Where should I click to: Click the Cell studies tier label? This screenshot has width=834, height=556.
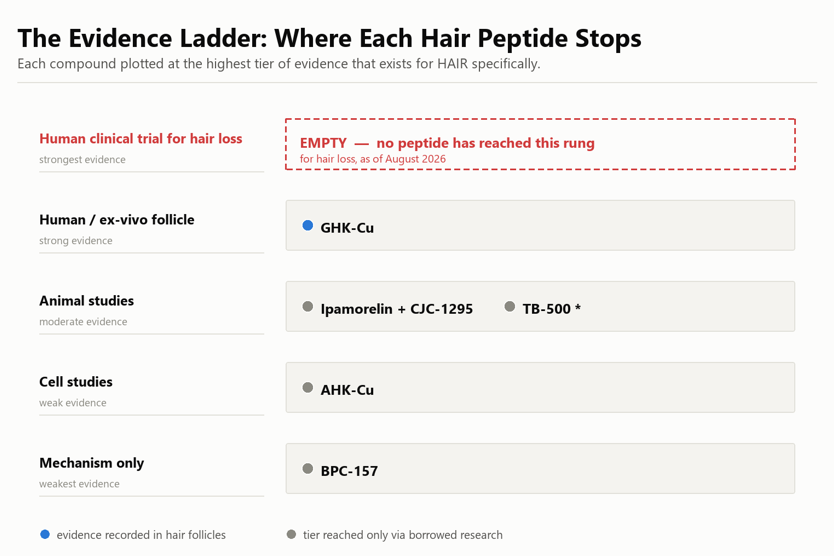click(x=76, y=381)
